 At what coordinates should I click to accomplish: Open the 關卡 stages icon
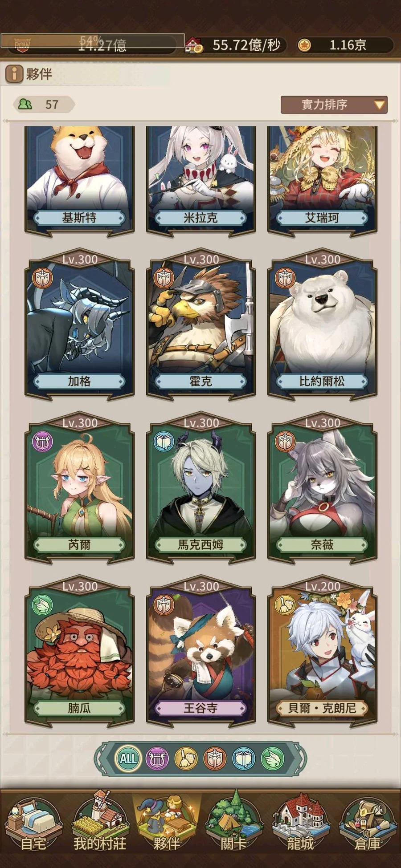click(233, 823)
